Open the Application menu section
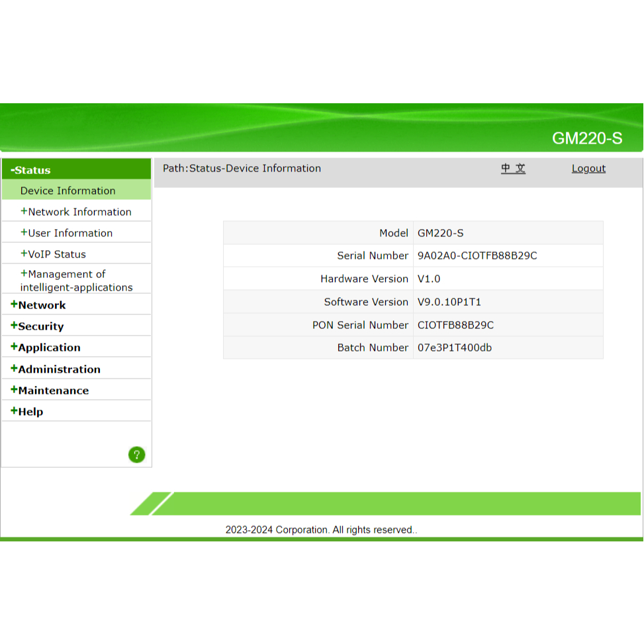The height and width of the screenshot is (644, 644). [46, 347]
